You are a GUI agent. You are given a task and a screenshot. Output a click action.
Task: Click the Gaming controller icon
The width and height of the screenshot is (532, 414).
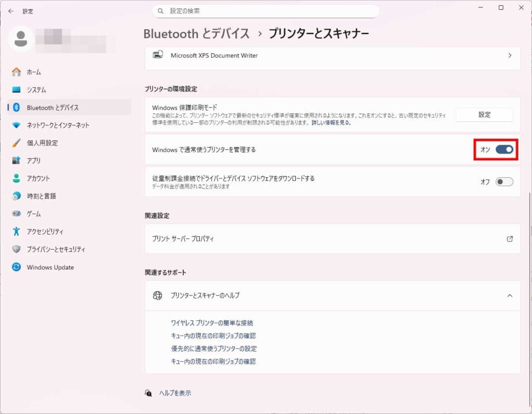[x=17, y=214]
